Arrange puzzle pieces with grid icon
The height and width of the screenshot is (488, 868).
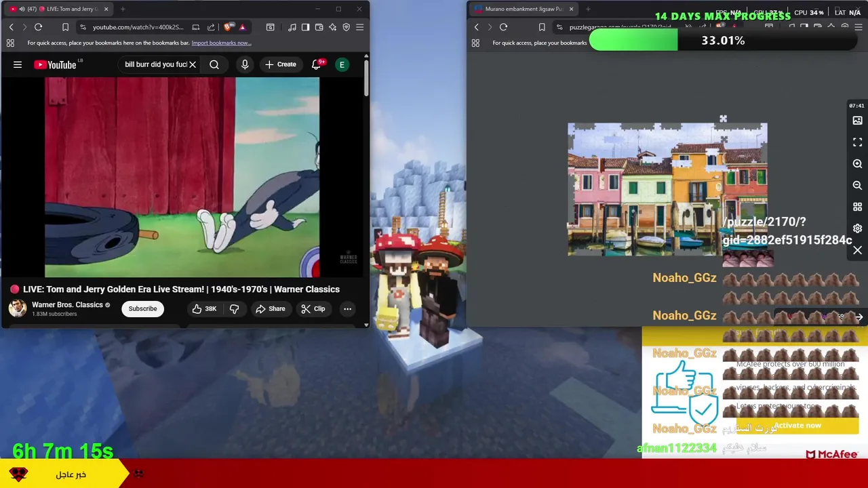pos(857,207)
